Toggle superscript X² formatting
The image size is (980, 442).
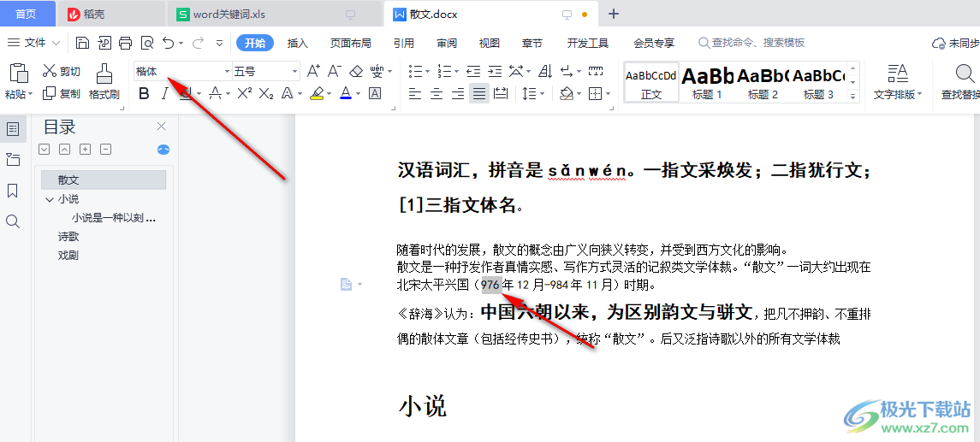[x=245, y=94]
